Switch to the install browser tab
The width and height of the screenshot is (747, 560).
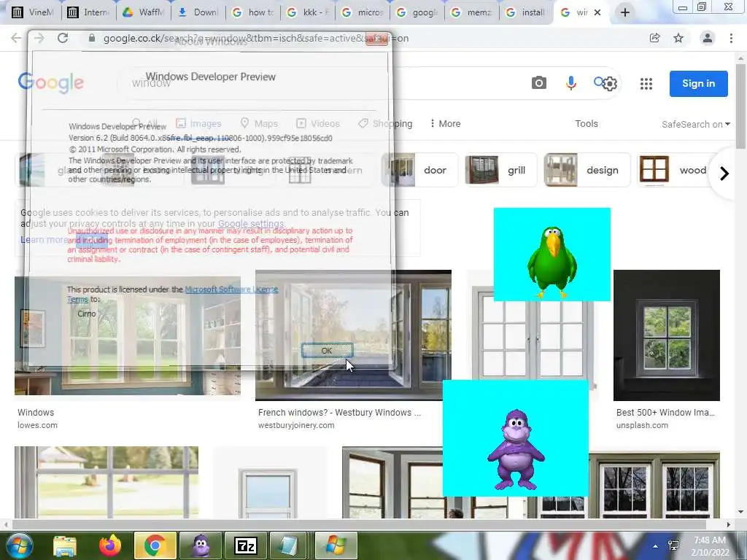click(526, 12)
